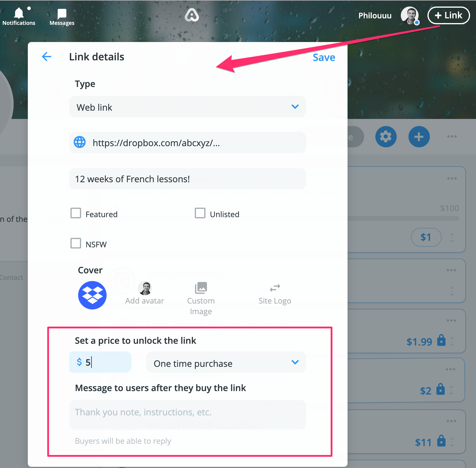Screen dimensions: 476x468
Task: Click the Philouuu username
Action: click(x=375, y=15)
